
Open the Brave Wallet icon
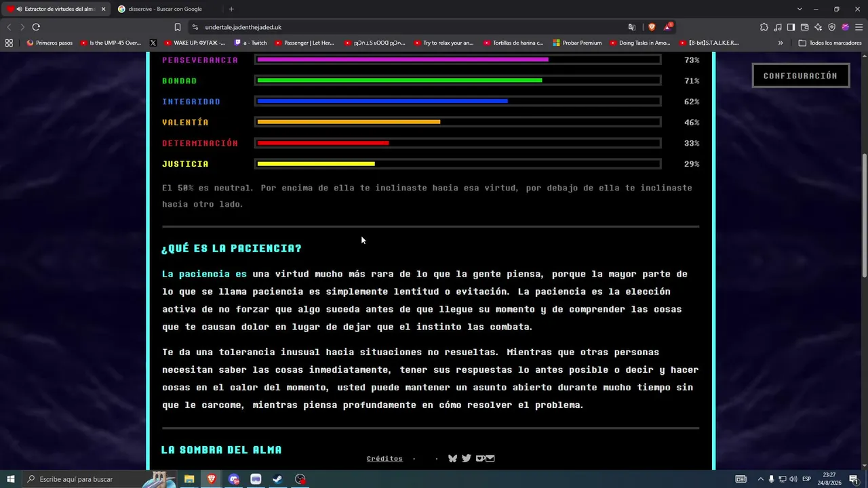805,27
